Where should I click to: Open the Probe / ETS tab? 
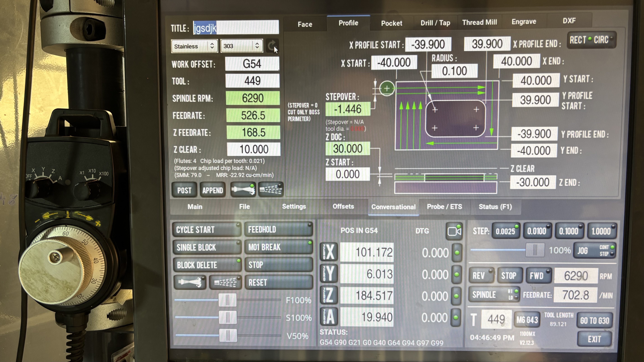[x=445, y=207]
